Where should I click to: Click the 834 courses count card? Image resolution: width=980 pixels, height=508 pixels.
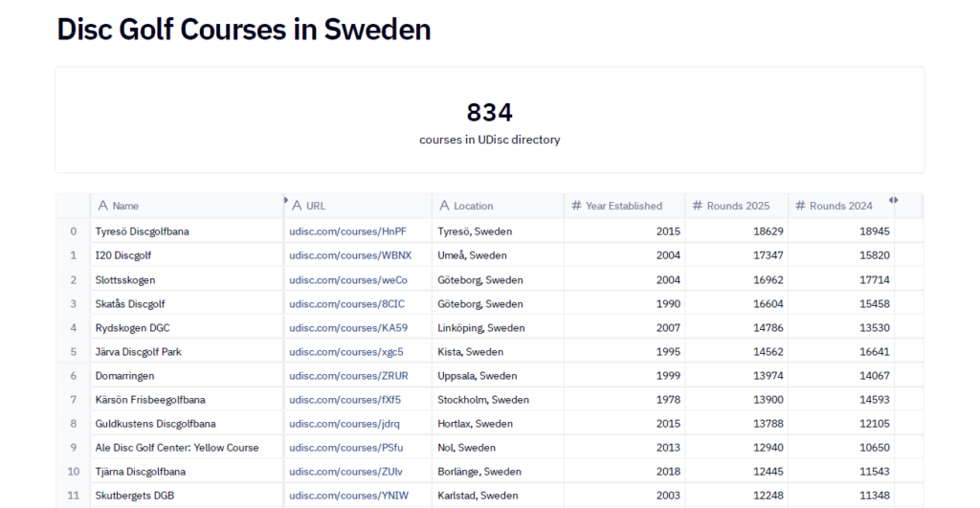(489, 121)
